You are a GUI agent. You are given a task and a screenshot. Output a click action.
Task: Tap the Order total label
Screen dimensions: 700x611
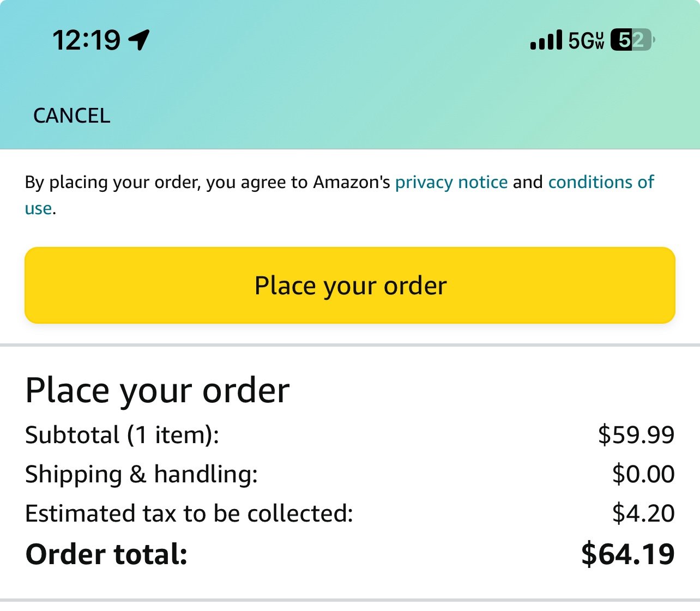click(106, 554)
